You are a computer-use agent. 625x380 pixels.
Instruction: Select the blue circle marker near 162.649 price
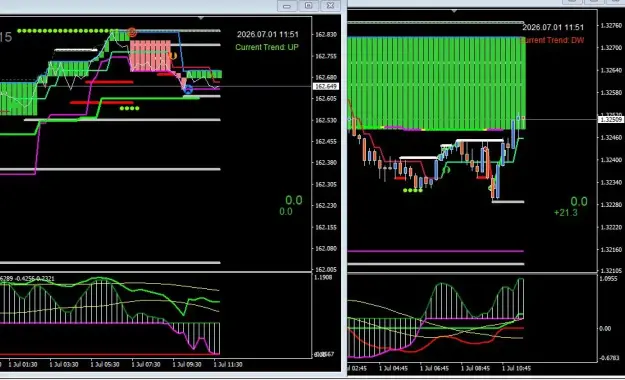tap(188, 90)
